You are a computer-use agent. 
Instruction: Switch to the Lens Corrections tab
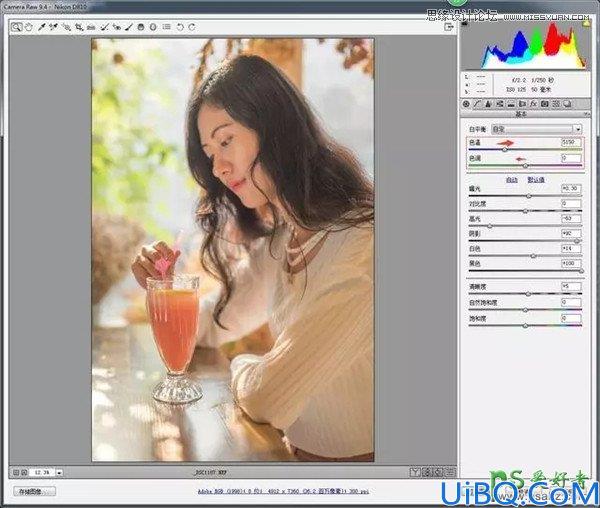click(x=522, y=104)
